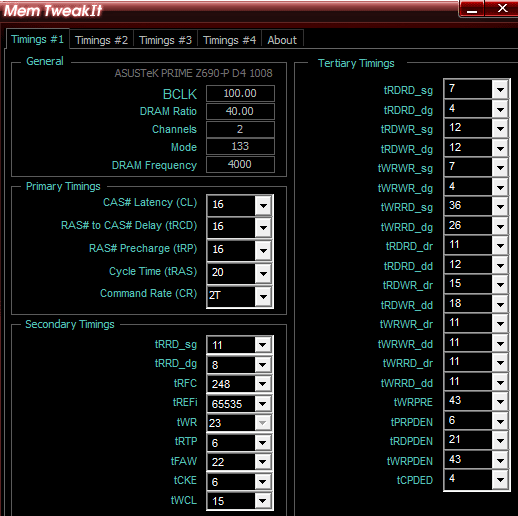Open the tRDWR_dd dropdown arrow

(500, 304)
